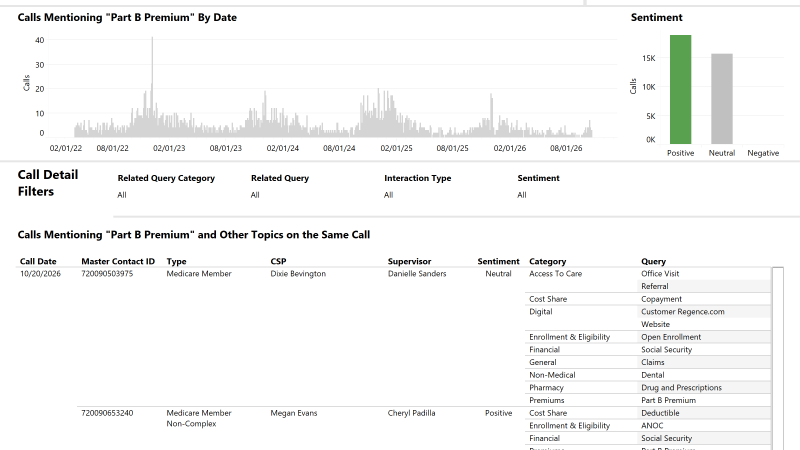
Task: Click the CSP column header
Action: point(278,261)
